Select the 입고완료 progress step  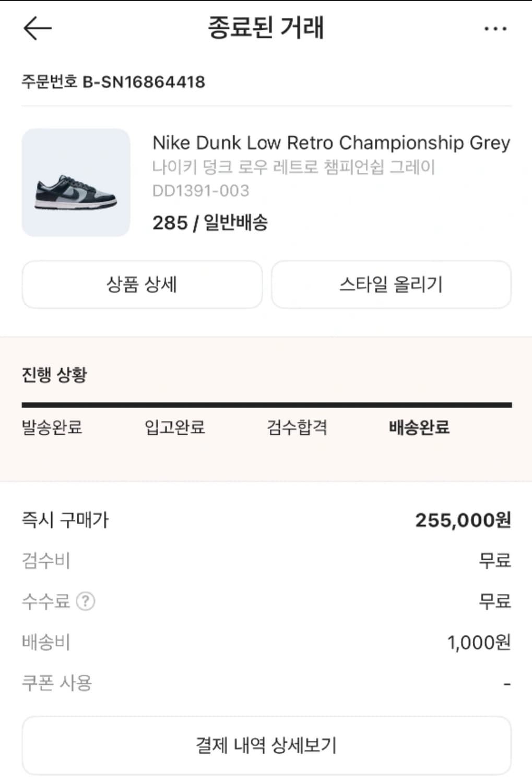pos(174,428)
